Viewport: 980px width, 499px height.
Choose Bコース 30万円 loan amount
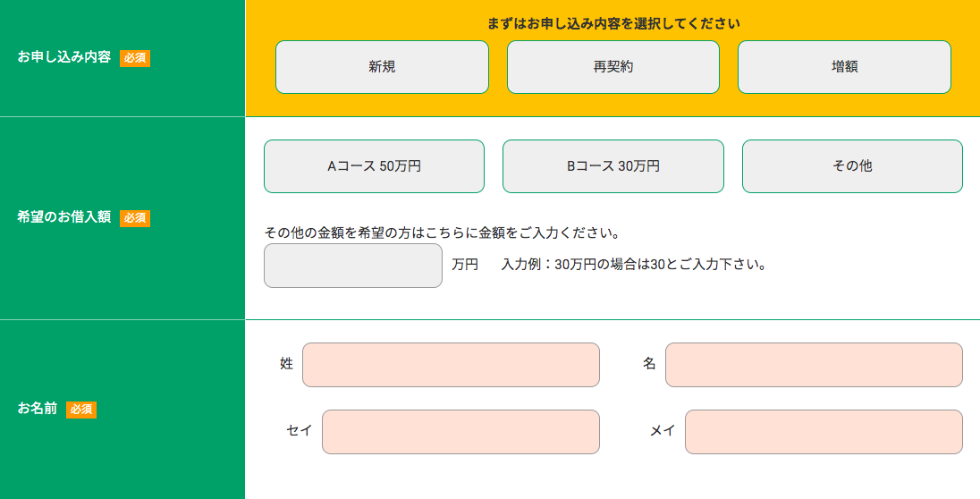(x=612, y=166)
